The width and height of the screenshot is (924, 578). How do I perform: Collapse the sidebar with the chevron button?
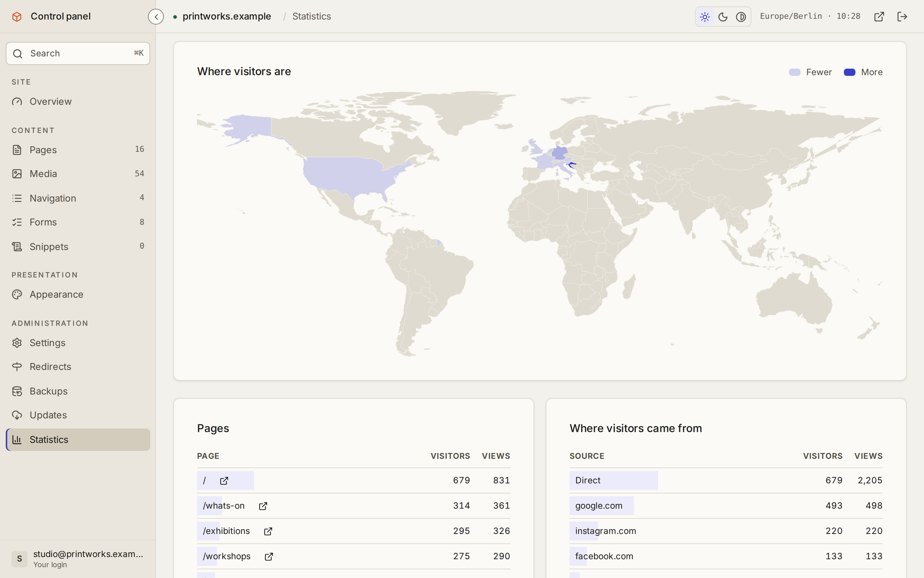[156, 17]
